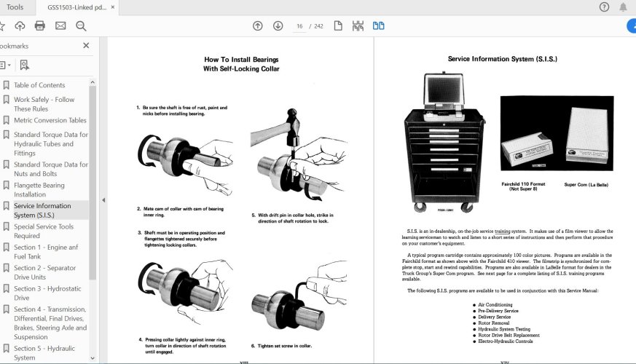636x364 pixels.
Task: Click the upload to cloud icon
Action: pos(20,25)
